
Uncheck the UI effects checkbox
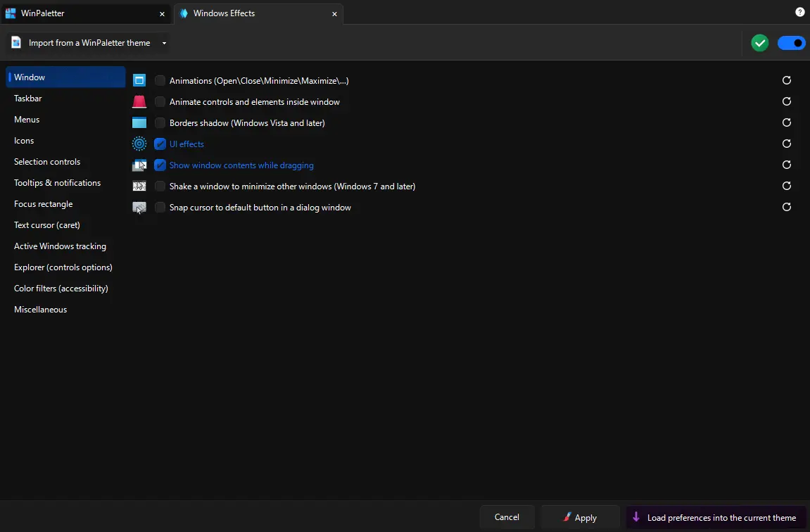click(160, 144)
